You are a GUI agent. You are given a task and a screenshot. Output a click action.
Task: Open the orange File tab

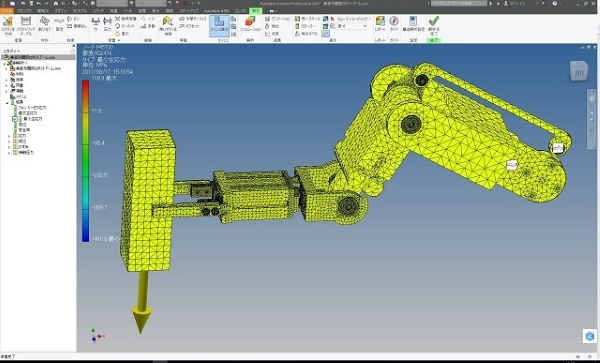pyautogui.click(x=7, y=11)
